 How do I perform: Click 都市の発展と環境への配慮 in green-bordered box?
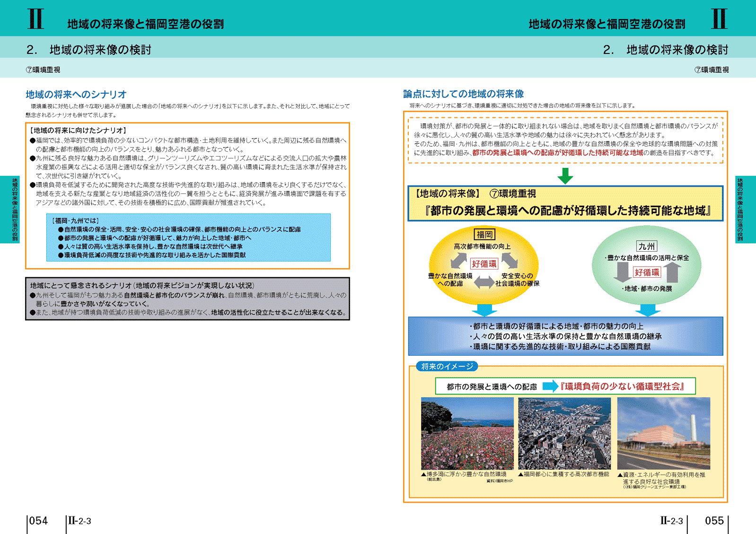tap(492, 386)
